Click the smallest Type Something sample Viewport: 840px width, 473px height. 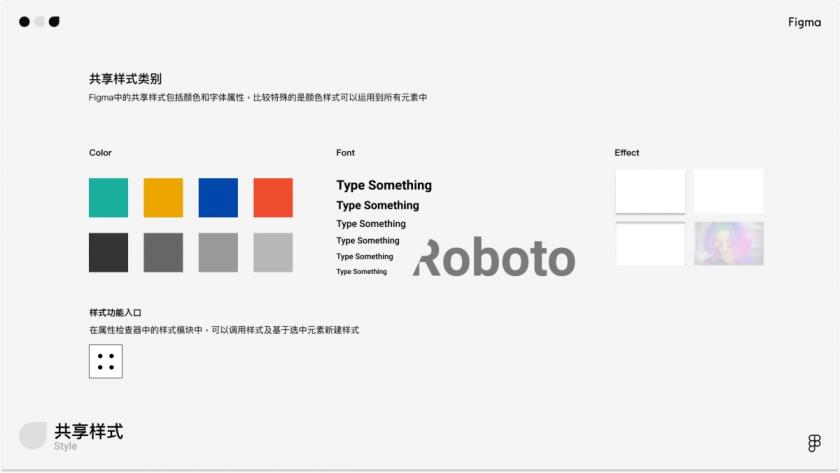[x=361, y=272]
